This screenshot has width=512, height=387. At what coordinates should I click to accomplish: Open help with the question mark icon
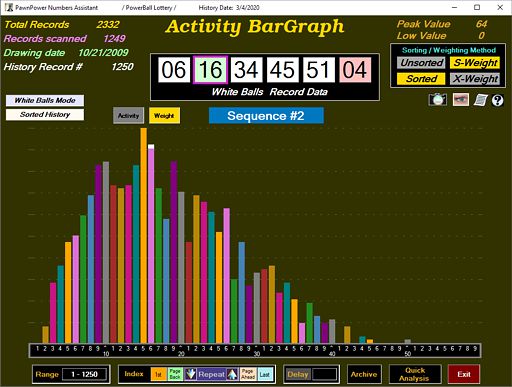497,100
